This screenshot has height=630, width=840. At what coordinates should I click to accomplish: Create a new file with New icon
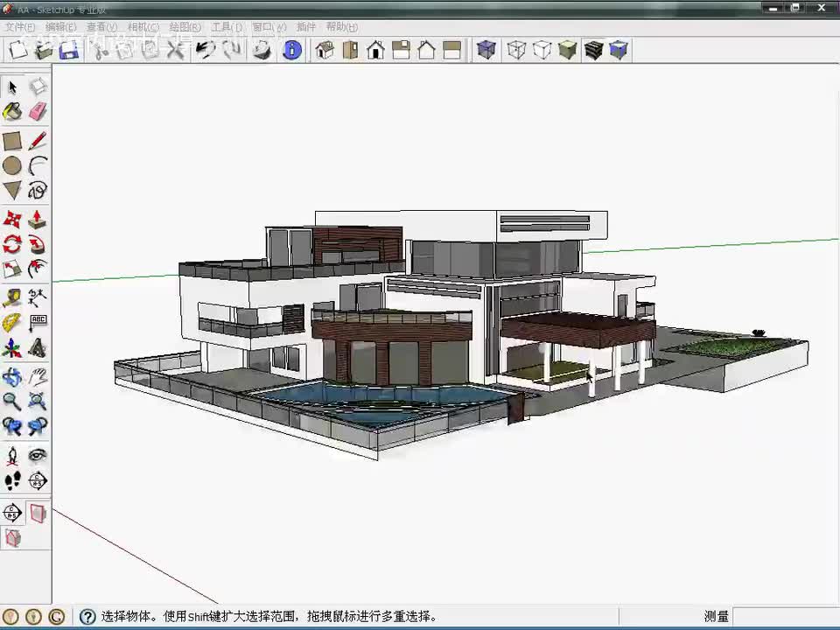click(x=17, y=51)
